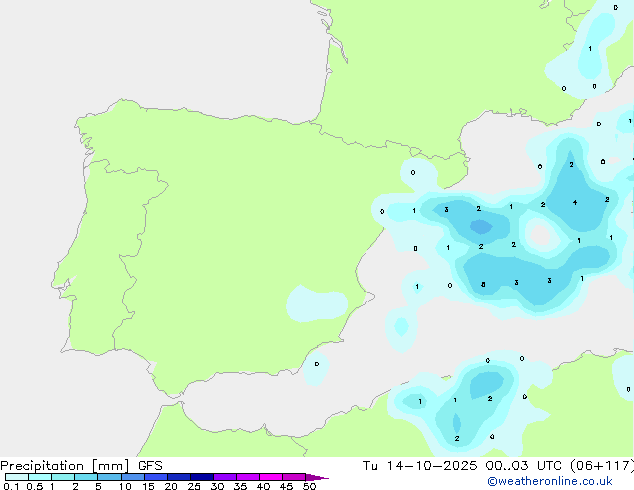Image resolution: width=634 pixels, height=490 pixels.
Task: Click the '35' legend scale label
Action: click(240, 486)
